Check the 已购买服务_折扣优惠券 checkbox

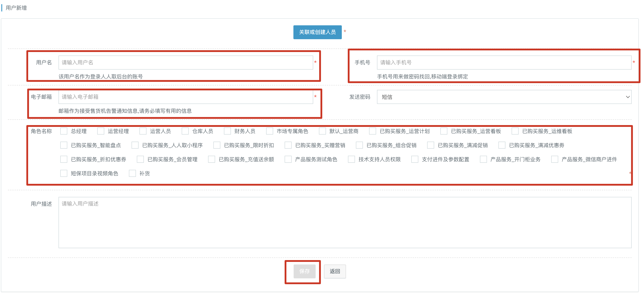pos(64,159)
